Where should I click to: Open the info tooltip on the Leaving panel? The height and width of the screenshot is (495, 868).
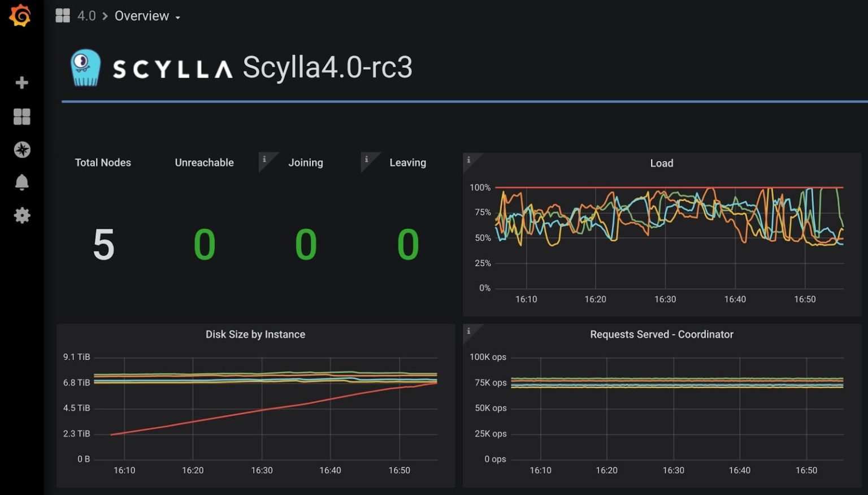(x=367, y=159)
